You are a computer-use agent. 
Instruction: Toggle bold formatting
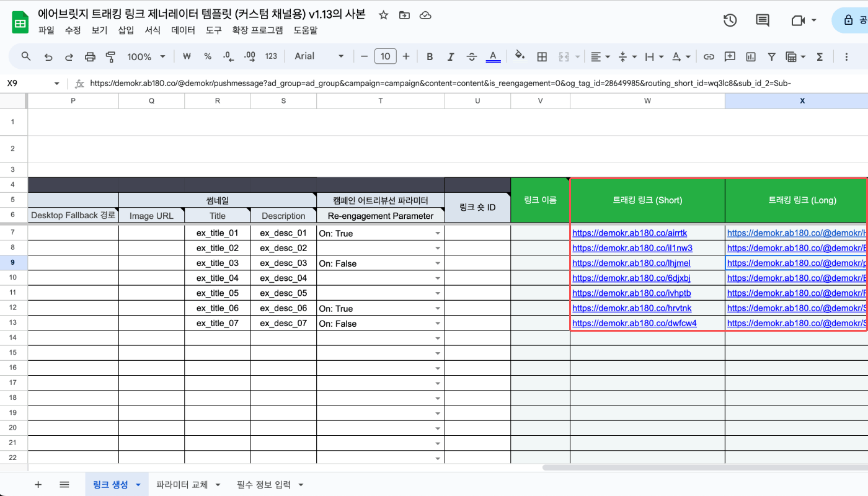tap(430, 56)
